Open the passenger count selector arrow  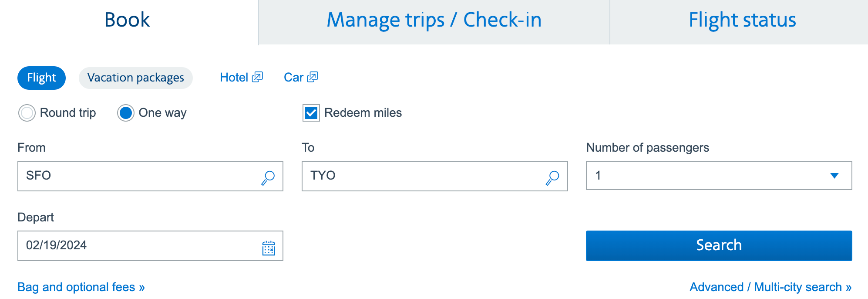(x=835, y=176)
